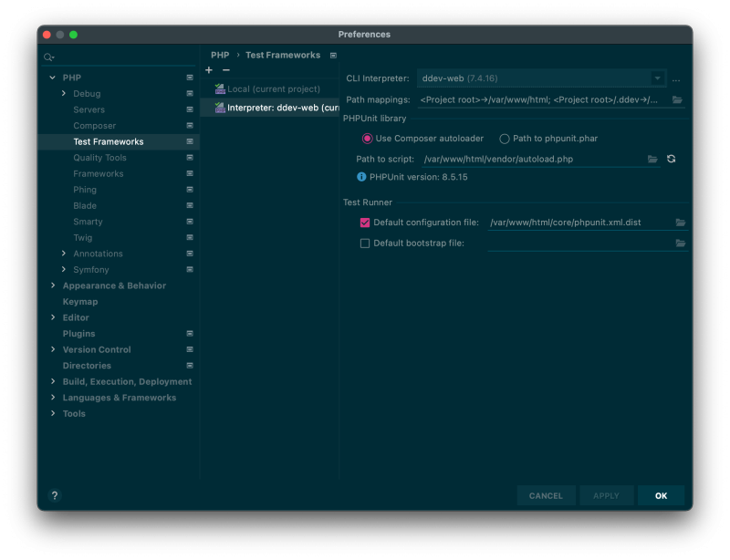The height and width of the screenshot is (560, 730).
Task: Click project icon next to Frameworks row
Action: tap(190, 173)
